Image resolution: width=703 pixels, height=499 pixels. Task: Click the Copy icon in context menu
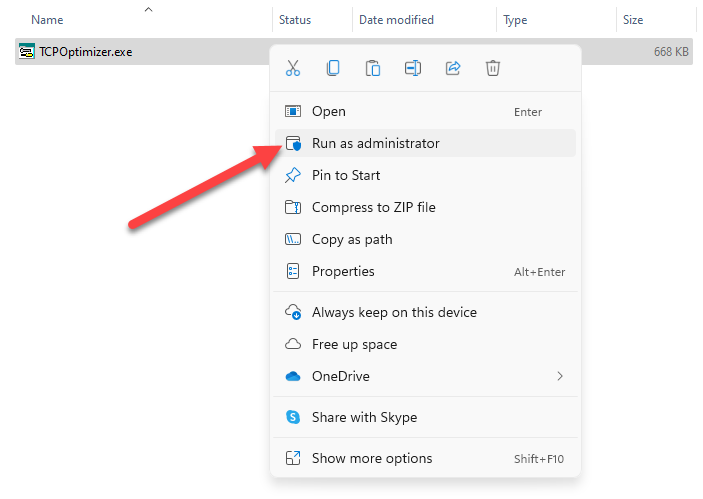click(x=333, y=68)
